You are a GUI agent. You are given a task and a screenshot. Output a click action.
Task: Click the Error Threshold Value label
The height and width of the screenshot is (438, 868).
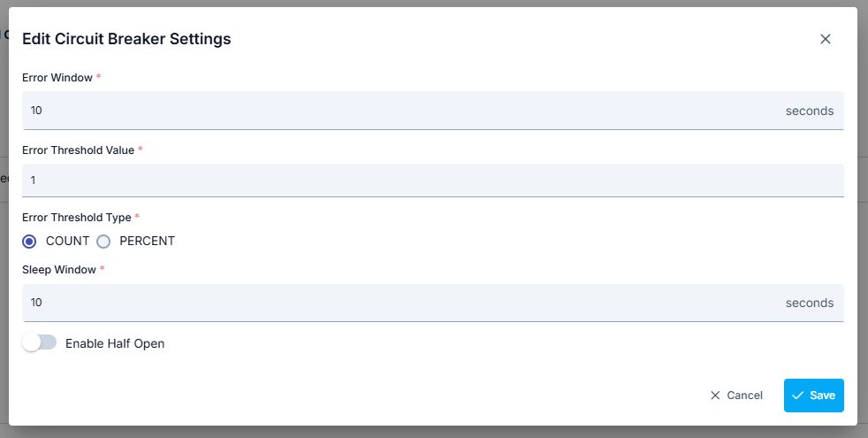(78, 150)
